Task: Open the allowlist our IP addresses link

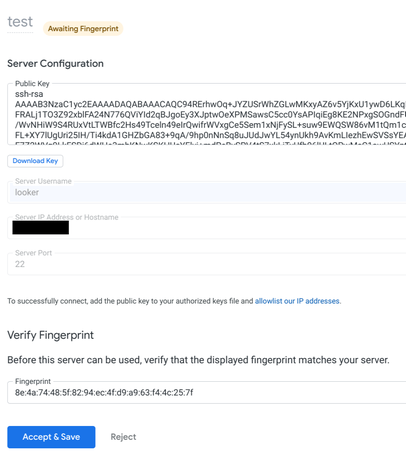Action: click(x=297, y=301)
